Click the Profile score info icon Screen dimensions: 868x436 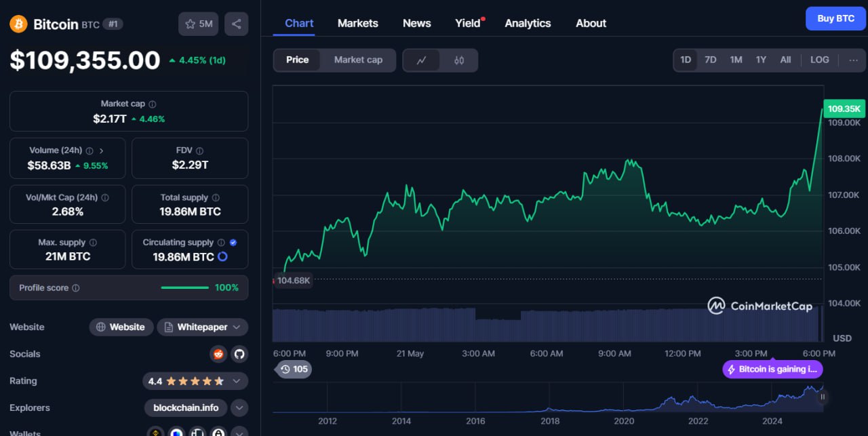[76, 288]
